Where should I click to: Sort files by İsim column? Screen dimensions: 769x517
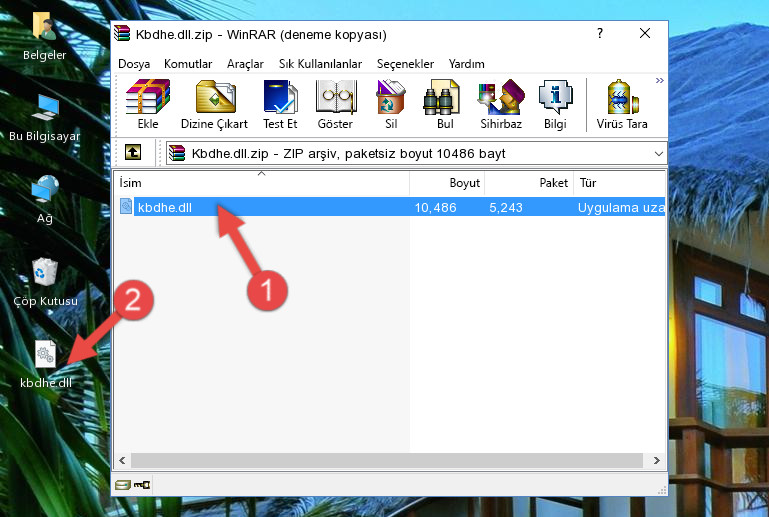[x=262, y=183]
